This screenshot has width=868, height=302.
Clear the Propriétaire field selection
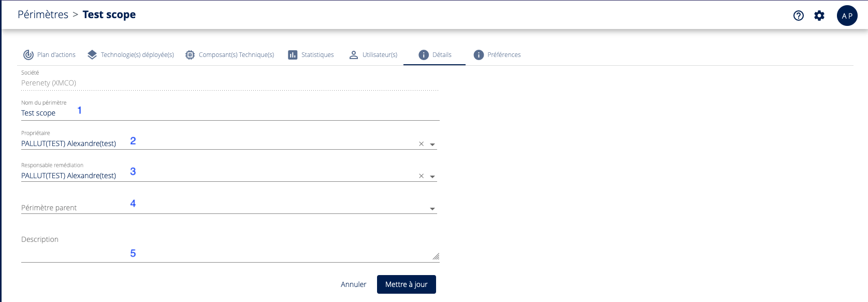(421, 144)
